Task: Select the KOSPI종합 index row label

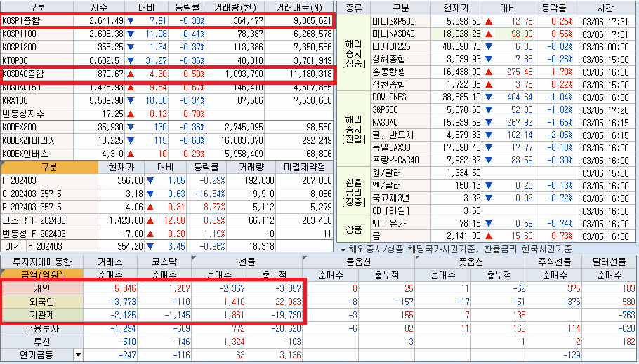Action: click(x=22, y=20)
